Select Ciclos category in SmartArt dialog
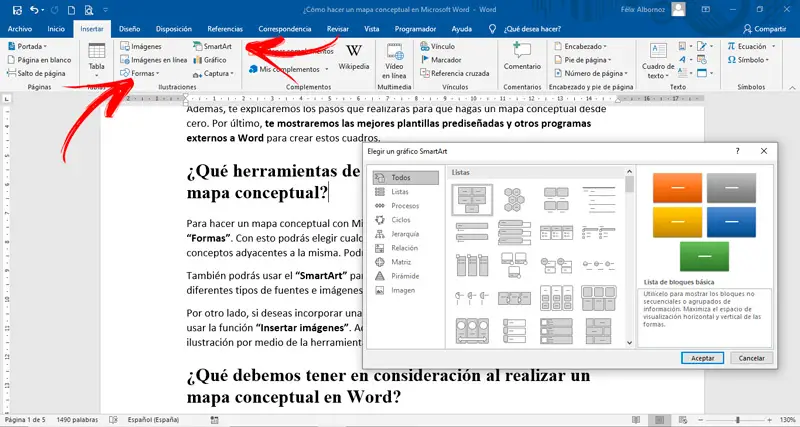This screenshot has height=427, width=800. (x=406, y=220)
